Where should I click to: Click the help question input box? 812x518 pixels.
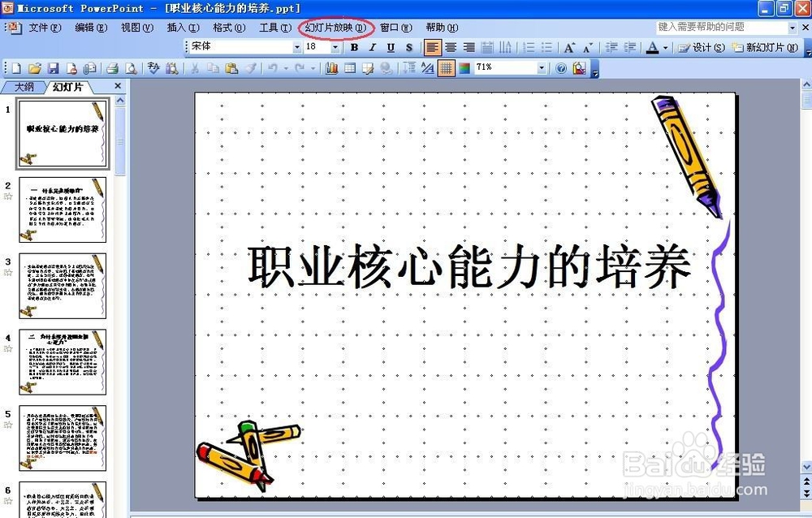722,28
